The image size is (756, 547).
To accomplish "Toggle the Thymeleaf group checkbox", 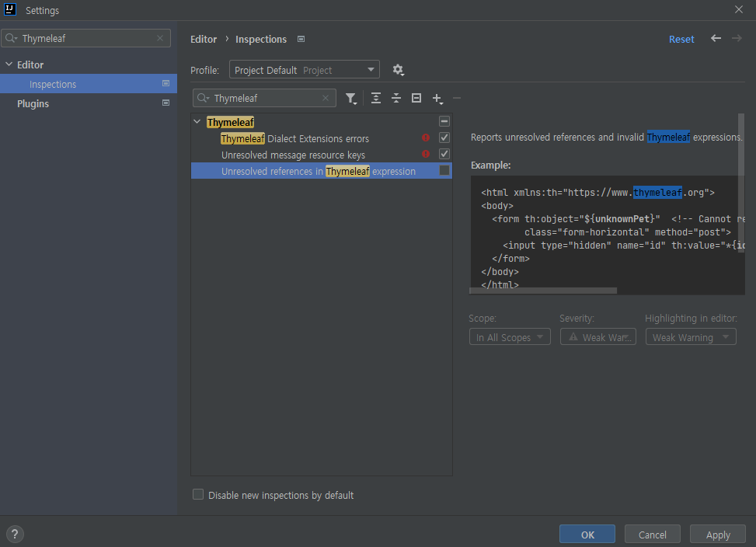I will point(444,121).
